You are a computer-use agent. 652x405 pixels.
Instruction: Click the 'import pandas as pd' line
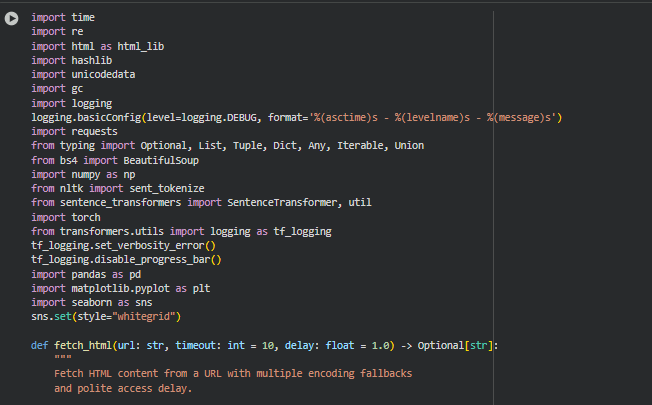(x=86, y=274)
